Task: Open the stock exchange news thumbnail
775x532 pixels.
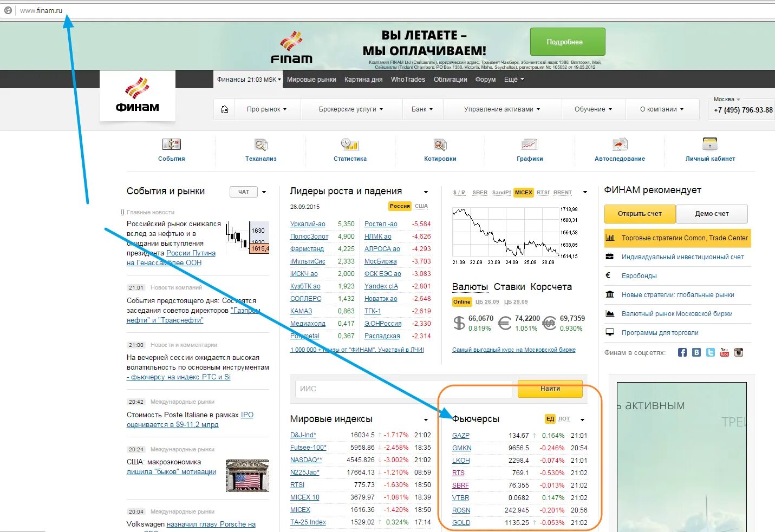Action: 248,475
